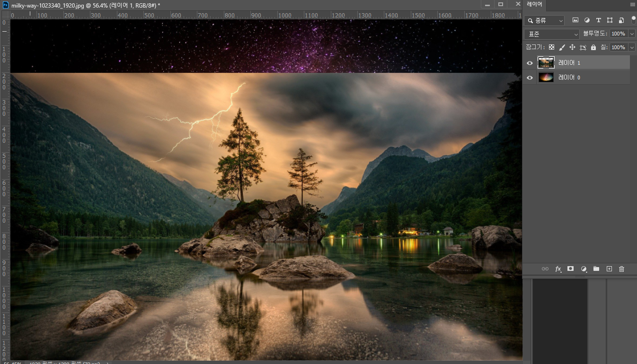Screen dimensions: 637x364
Task: Select the 레이어 1 layer name
Action: (x=569, y=63)
